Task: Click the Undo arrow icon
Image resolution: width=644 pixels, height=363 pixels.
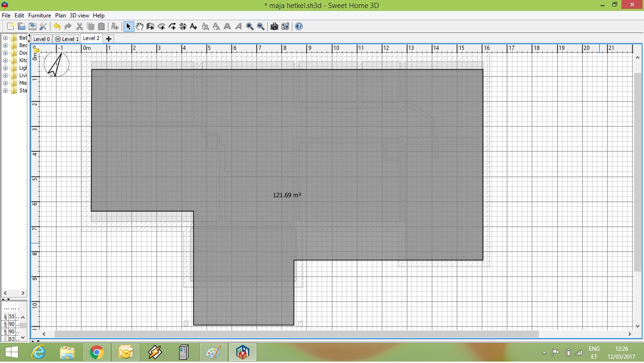Action: click(57, 27)
